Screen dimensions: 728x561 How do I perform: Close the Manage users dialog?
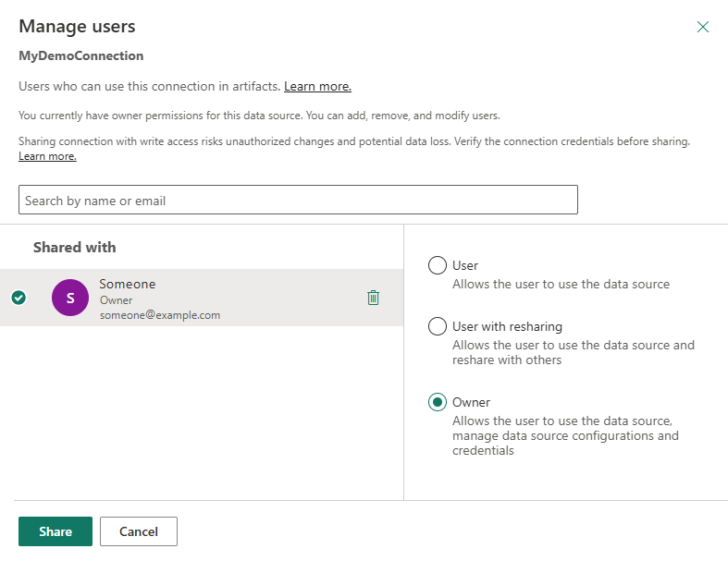(x=703, y=27)
